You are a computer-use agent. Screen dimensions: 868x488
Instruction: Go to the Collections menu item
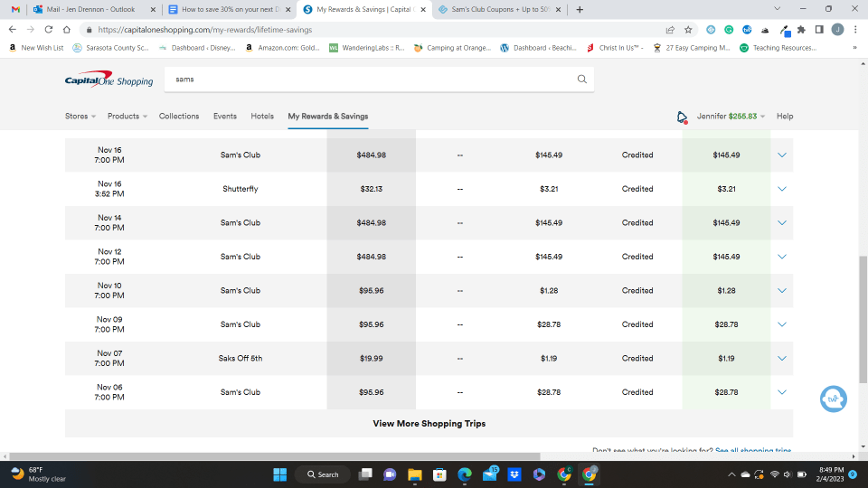pyautogui.click(x=179, y=117)
